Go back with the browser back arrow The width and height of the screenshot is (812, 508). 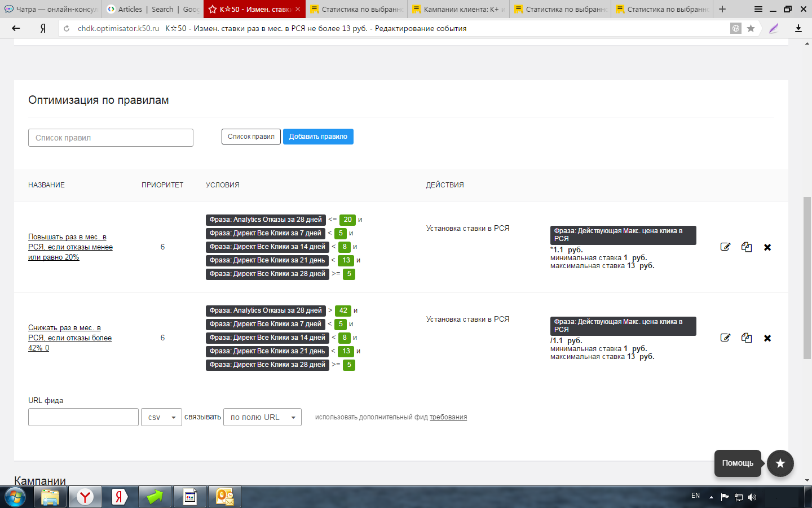[x=16, y=28]
